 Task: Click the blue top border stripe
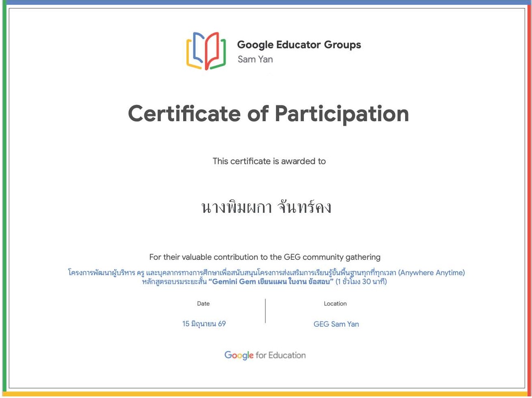266,2
